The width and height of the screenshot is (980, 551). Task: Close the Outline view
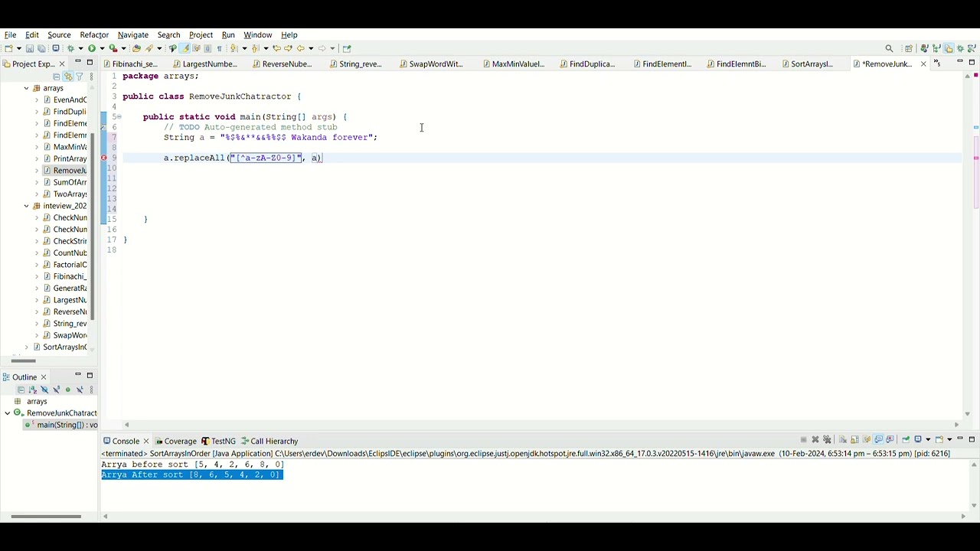click(44, 377)
